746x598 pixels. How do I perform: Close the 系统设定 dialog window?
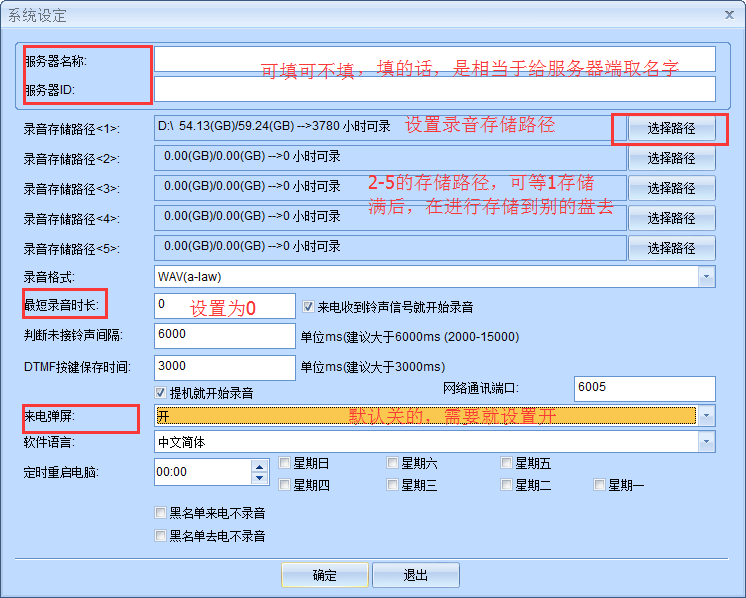729,14
